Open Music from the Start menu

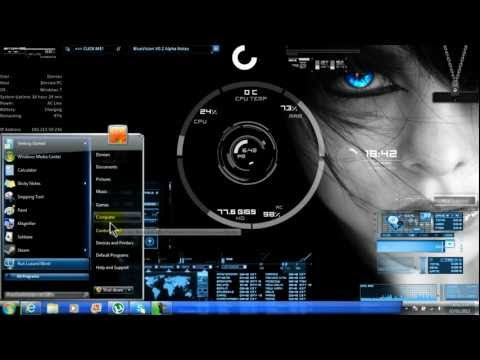[102, 191]
